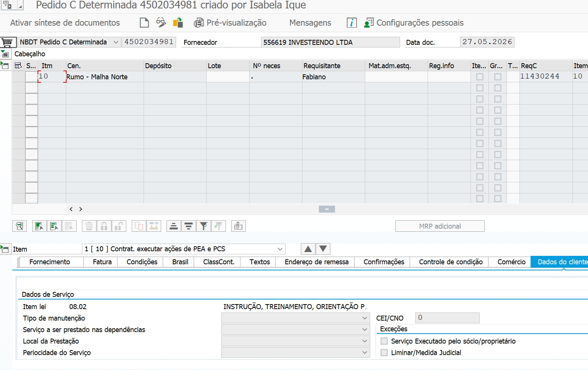Click the copy item icon
The width and height of the screenshot is (588, 370).
point(139,226)
